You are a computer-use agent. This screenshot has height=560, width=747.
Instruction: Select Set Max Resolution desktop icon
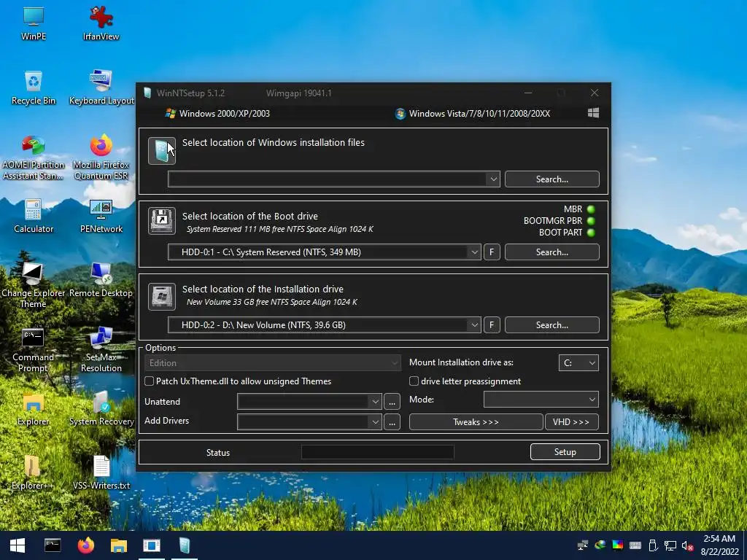click(x=101, y=350)
